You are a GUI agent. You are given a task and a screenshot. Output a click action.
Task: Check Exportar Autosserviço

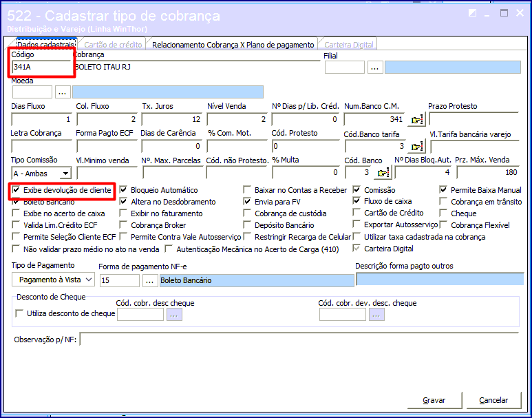tap(357, 224)
